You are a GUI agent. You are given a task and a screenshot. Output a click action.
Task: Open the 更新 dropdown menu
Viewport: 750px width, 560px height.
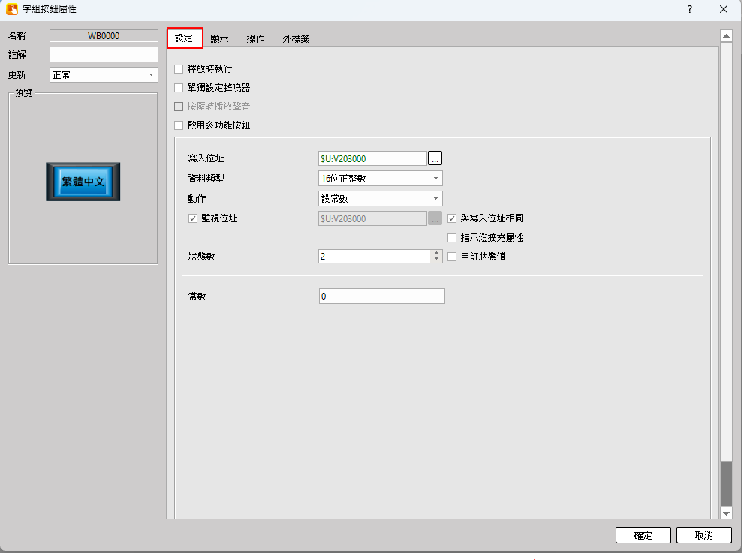pos(103,75)
